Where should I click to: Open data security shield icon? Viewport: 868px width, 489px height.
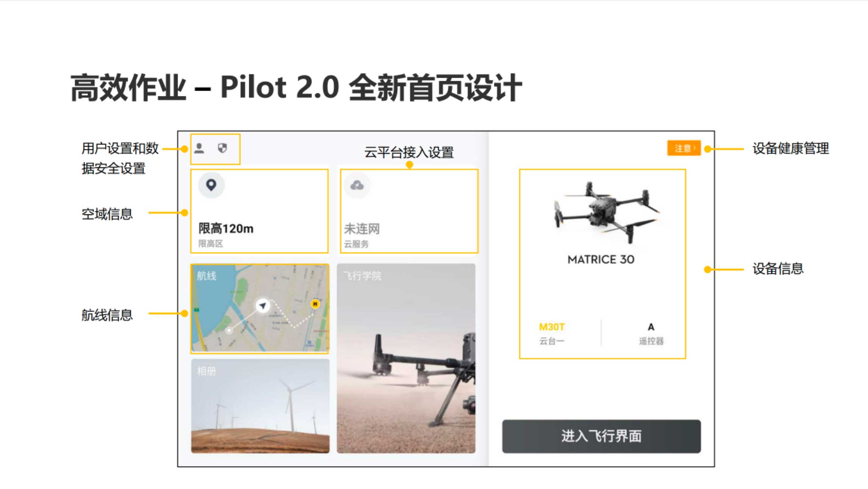[222, 148]
